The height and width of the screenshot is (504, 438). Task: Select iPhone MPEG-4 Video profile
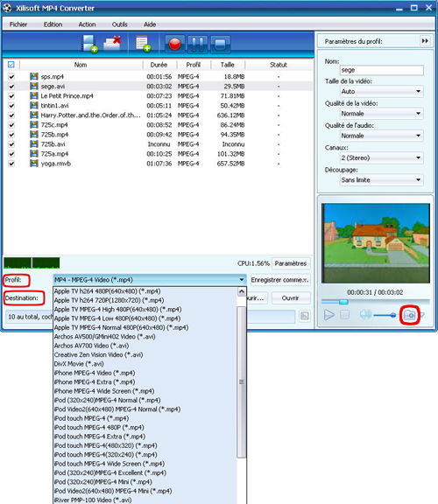(x=145, y=373)
